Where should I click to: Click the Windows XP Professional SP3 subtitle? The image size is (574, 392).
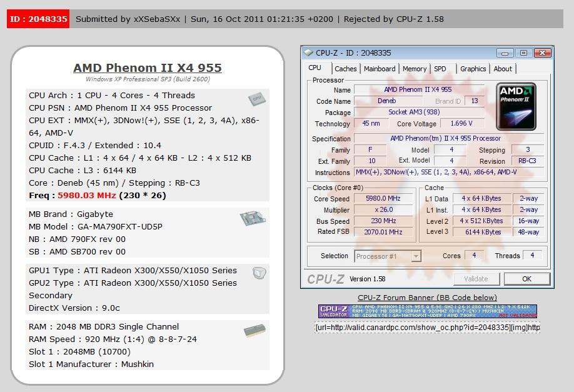148,79
